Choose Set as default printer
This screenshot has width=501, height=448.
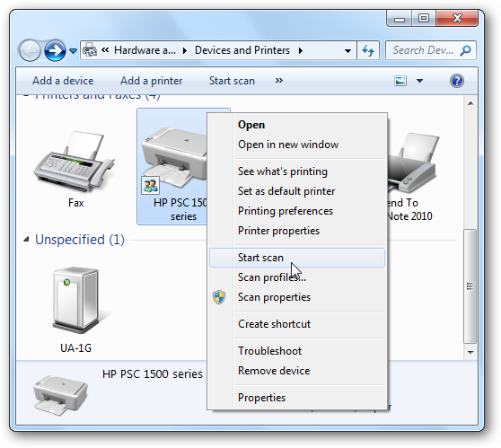click(x=286, y=191)
